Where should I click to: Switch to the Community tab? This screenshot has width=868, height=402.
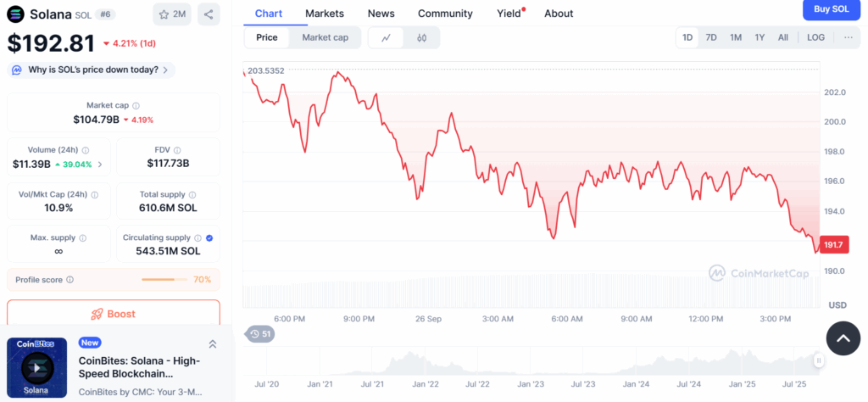pyautogui.click(x=445, y=14)
